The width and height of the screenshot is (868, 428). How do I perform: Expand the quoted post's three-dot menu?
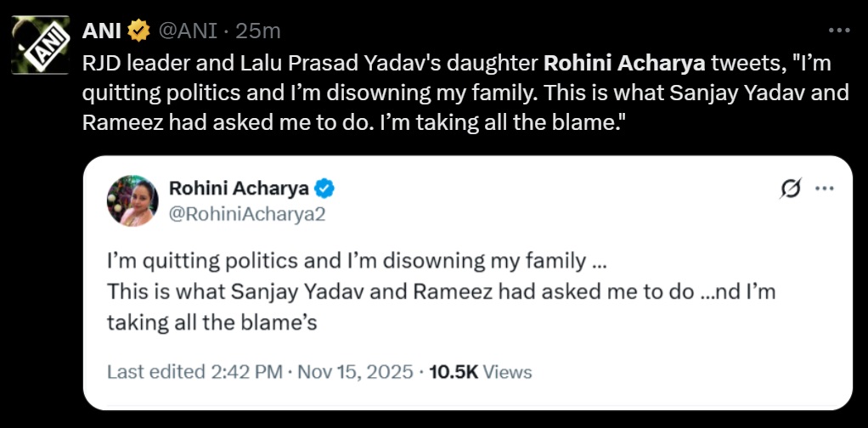coord(824,189)
